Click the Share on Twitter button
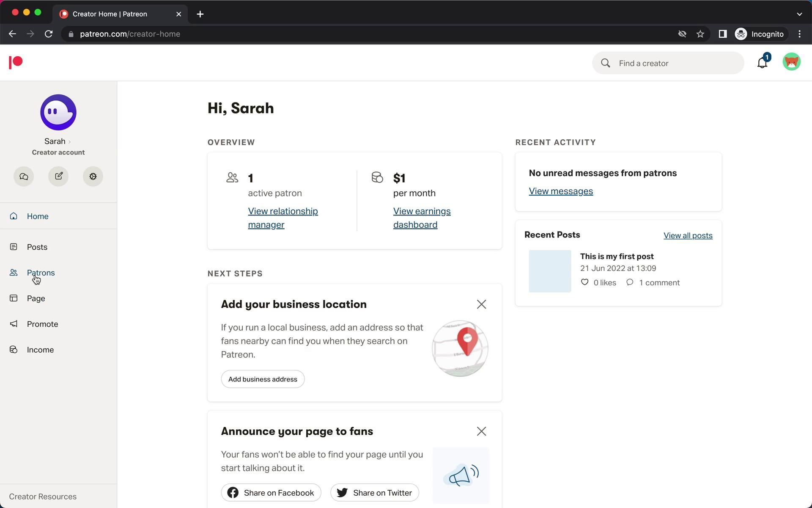Viewport: 812px width, 508px height. point(374,493)
